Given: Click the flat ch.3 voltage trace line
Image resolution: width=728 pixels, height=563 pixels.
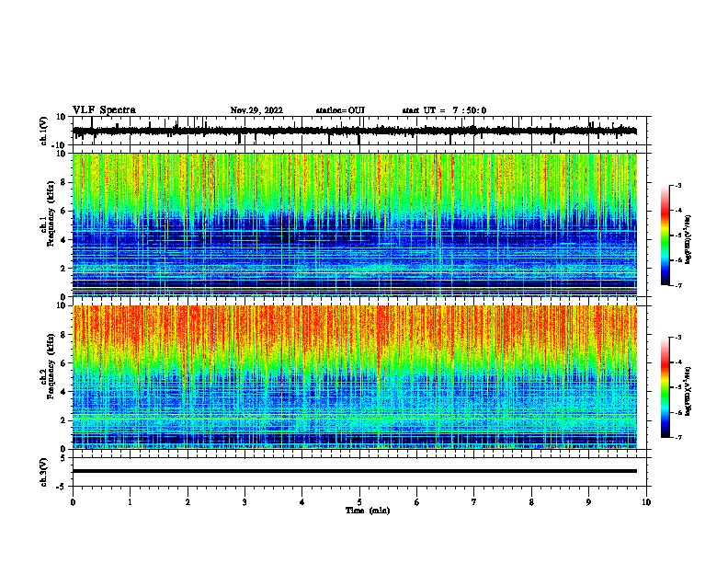Looking at the screenshot, I should click(355, 471).
